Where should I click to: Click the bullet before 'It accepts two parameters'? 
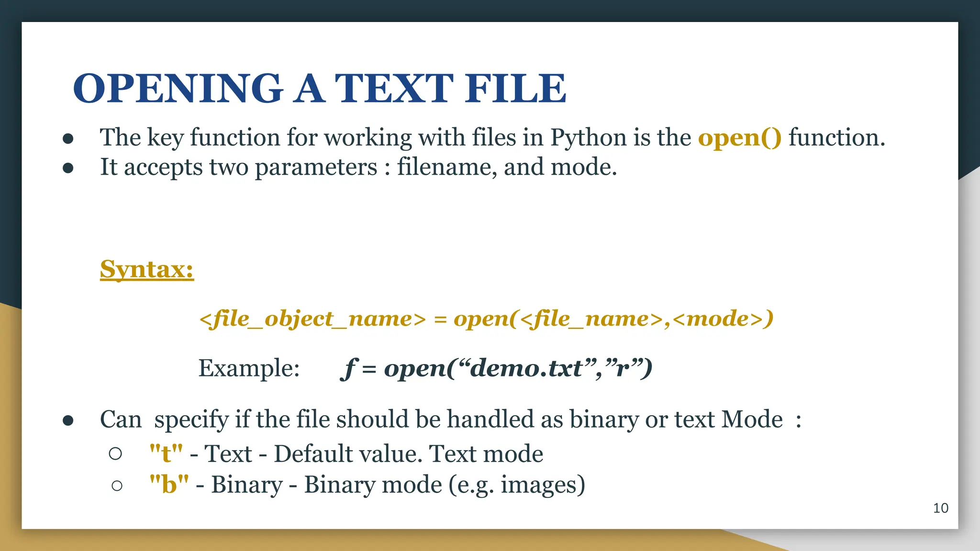(68, 168)
